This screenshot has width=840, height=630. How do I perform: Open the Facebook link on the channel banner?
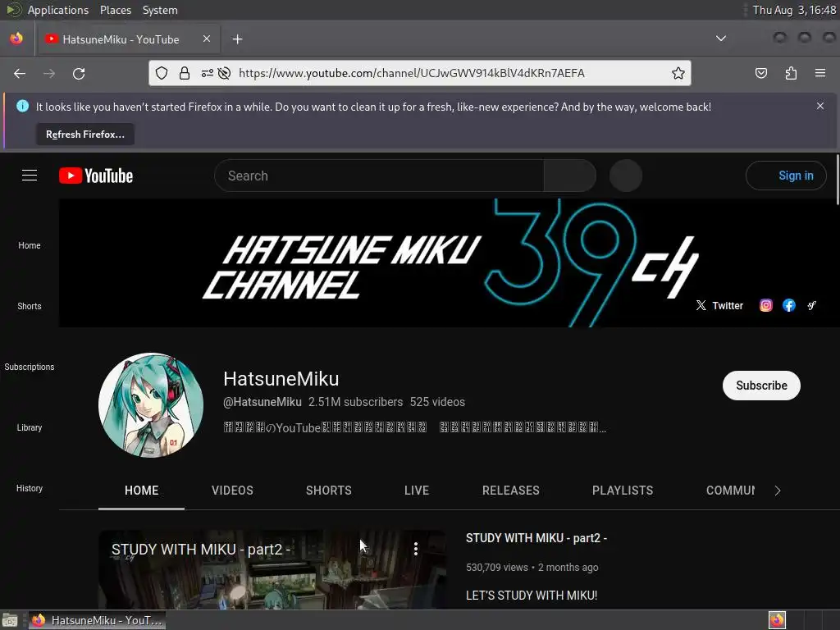789,305
